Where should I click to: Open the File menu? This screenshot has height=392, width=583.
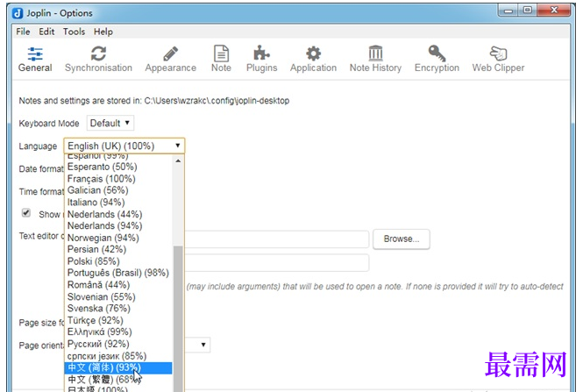(x=23, y=32)
